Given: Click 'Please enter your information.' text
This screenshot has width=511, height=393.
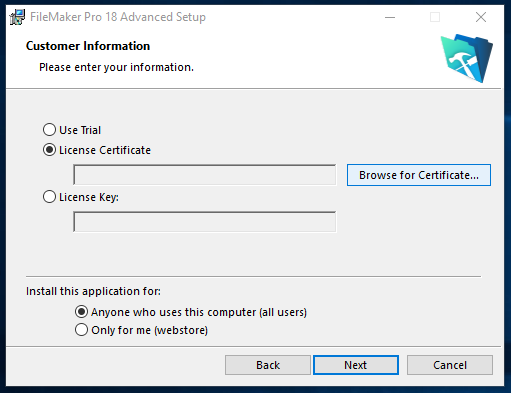Looking at the screenshot, I should [x=116, y=67].
